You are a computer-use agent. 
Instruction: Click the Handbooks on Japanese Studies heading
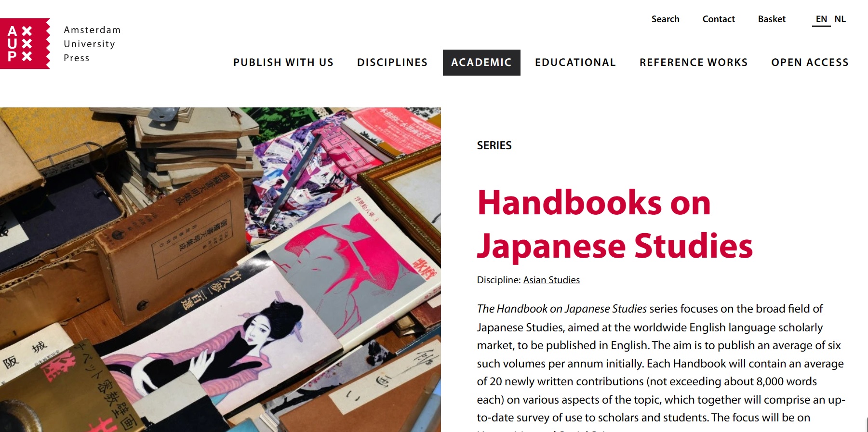614,224
